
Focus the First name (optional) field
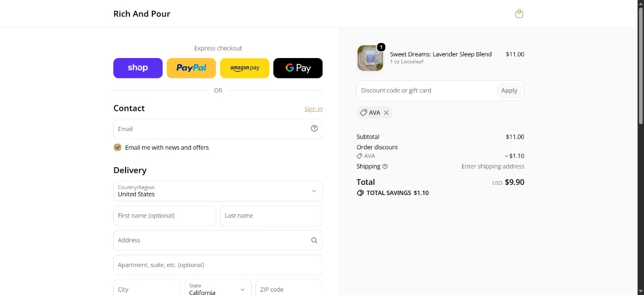165,215
